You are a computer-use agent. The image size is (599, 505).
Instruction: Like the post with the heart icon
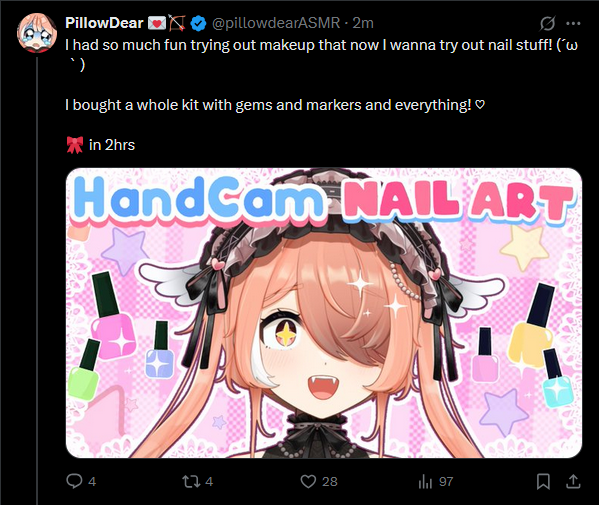[308, 481]
